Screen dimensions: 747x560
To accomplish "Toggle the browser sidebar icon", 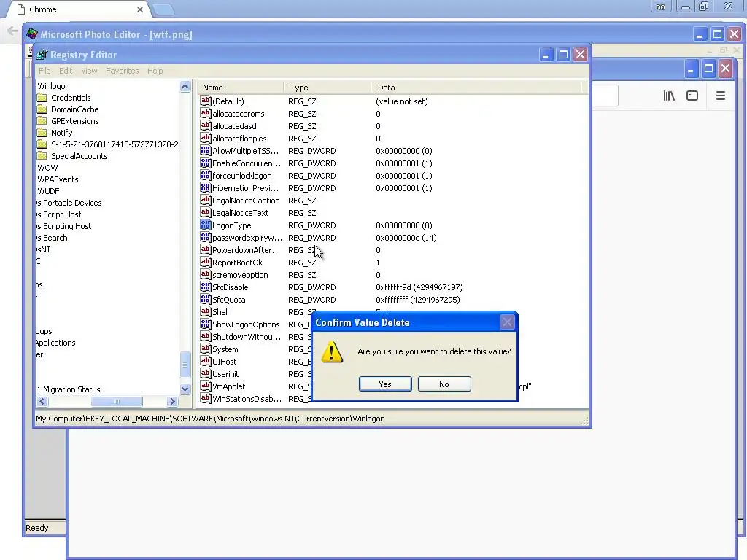I will (692, 96).
